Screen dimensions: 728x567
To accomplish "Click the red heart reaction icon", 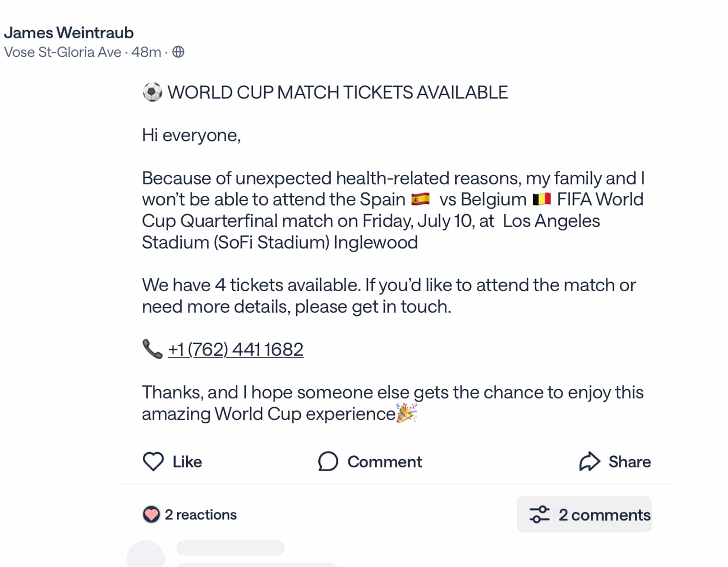I will pyautogui.click(x=151, y=515).
